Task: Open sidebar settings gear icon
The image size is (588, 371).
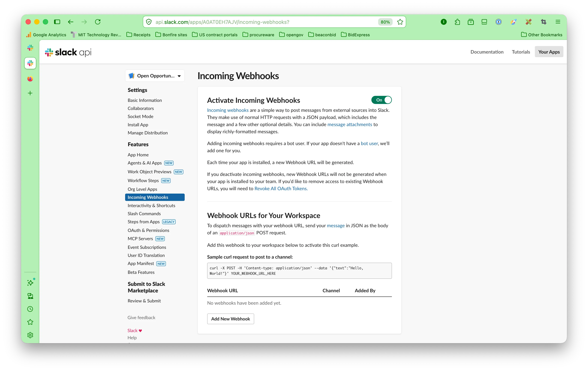Action: (30, 335)
